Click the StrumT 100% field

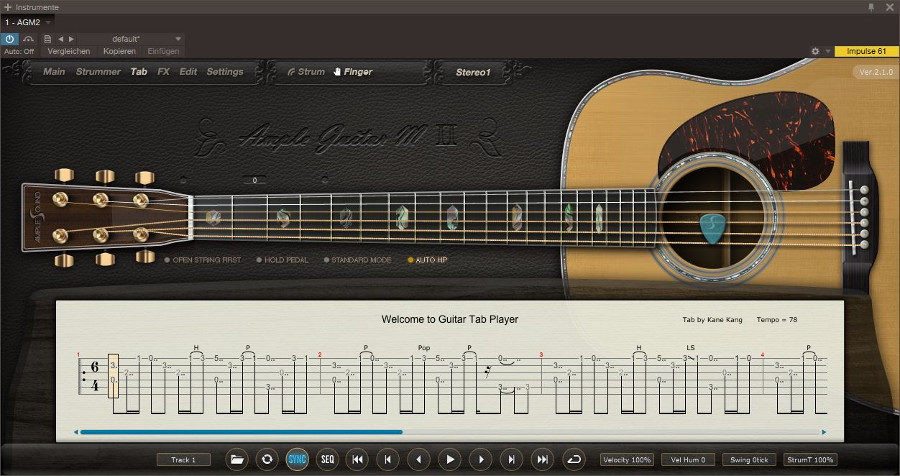coord(810,459)
